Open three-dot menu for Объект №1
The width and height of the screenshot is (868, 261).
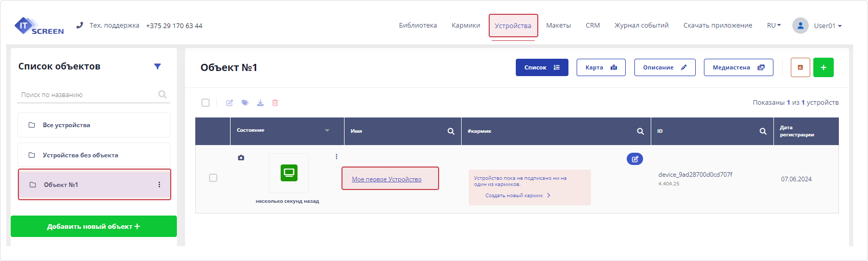(x=159, y=184)
